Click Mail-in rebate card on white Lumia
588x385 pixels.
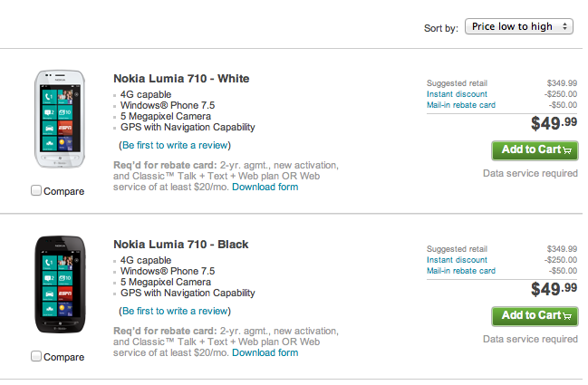pyautogui.click(x=461, y=105)
